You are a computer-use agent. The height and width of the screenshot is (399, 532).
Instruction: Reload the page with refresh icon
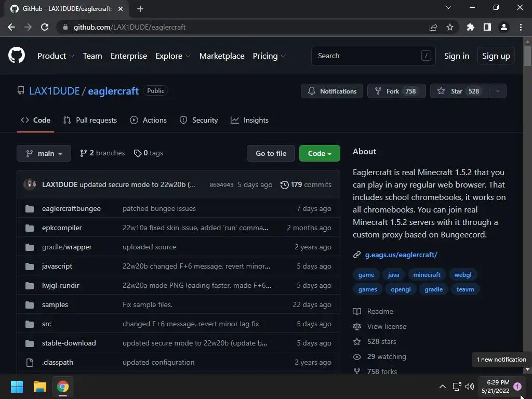(x=45, y=27)
